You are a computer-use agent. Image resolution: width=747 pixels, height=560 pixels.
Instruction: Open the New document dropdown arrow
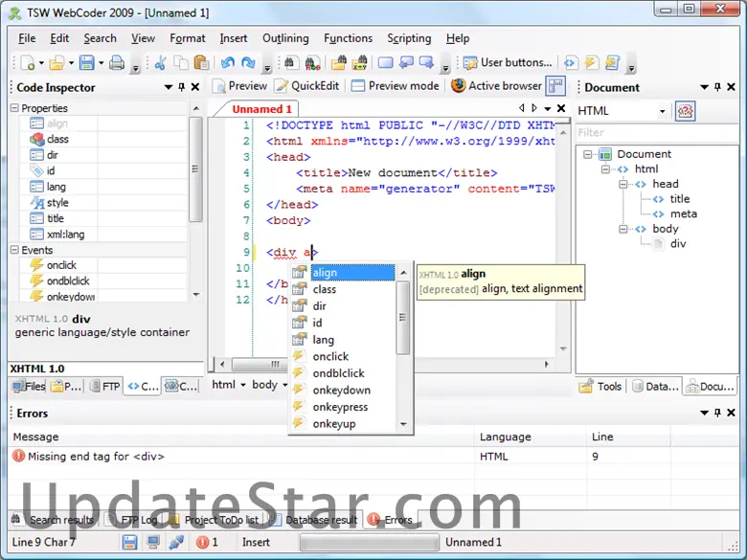point(41,63)
